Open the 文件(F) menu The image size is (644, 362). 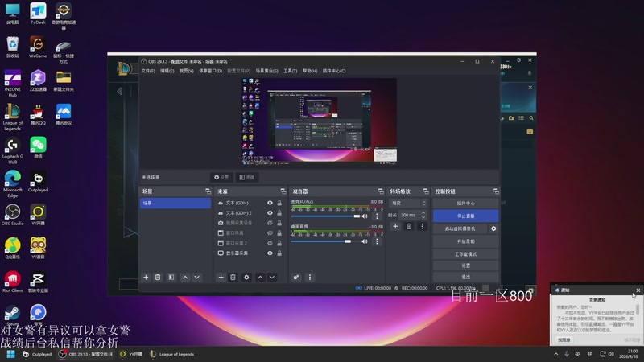click(148, 71)
